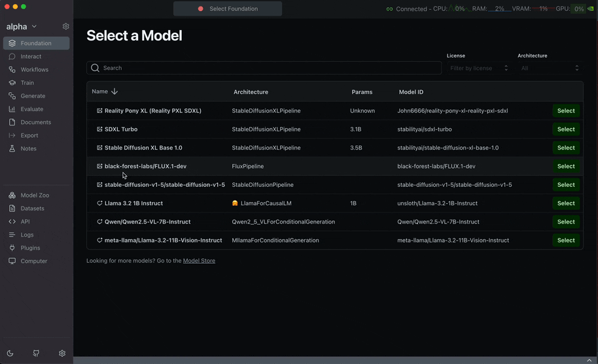Image resolution: width=598 pixels, height=364 pixels.
Task: Open the Filter by license dropdown
Action: pos(479,68)
